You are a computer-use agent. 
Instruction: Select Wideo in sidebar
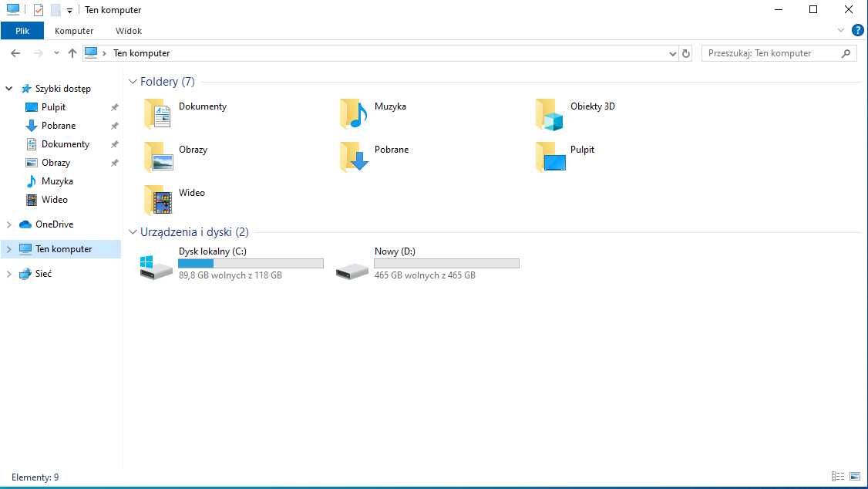54,199
